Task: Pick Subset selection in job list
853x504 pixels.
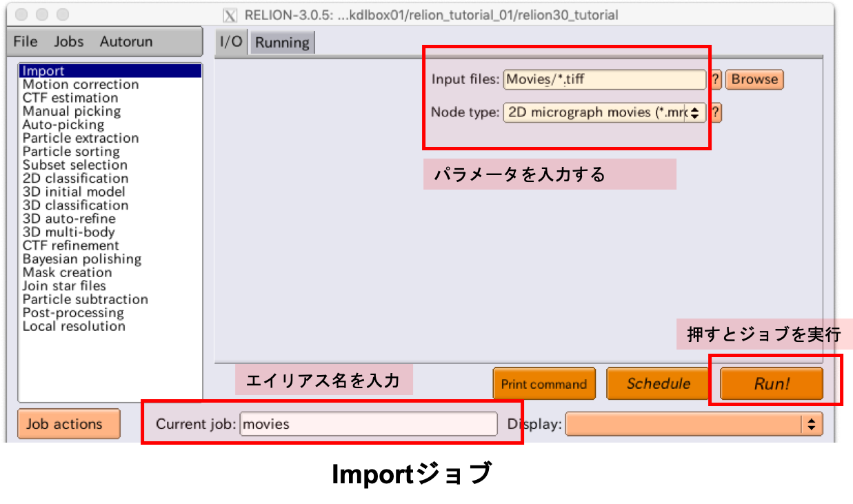Action: [x=111, y=165]
